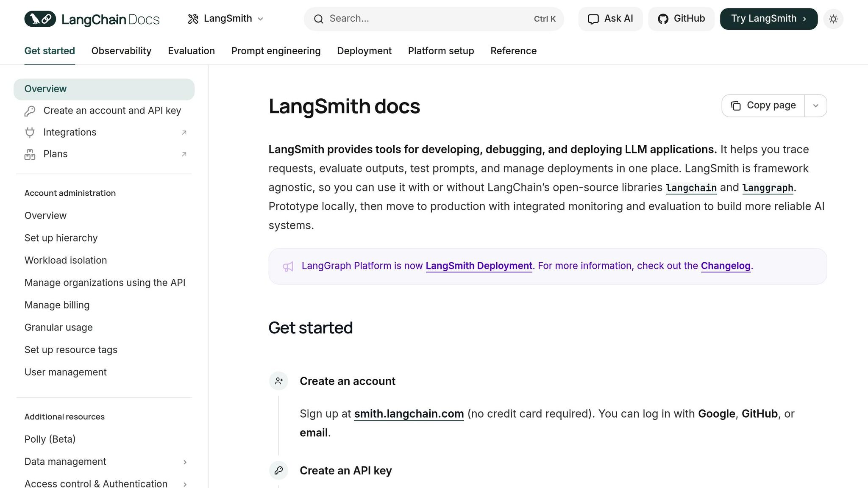868x488 pixels.
Task: Open the Changelog link
Action: (726, 266)
